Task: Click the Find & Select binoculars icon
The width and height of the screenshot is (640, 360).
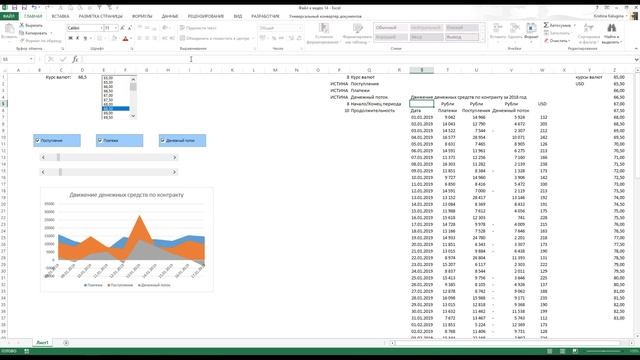Action: coord(611,28)
